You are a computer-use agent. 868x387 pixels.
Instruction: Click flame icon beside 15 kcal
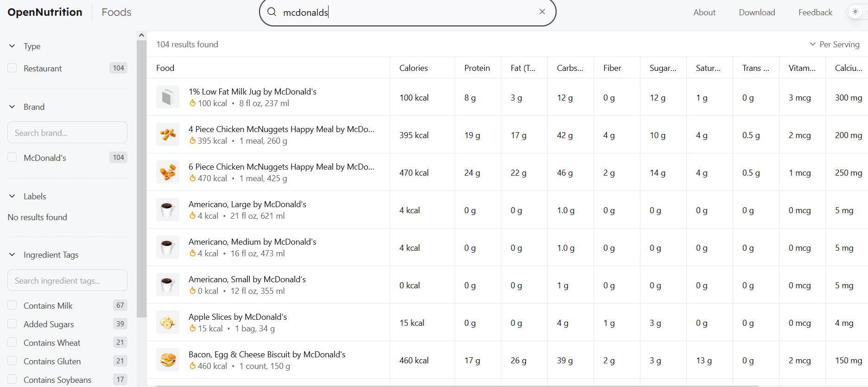pyautogui.click(x=192, y=328)
